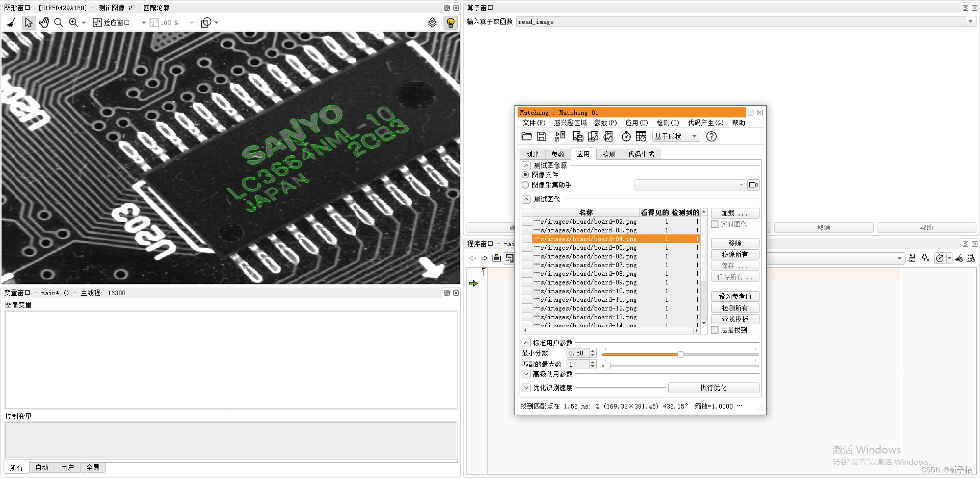Screen dimensions: 980x478
Task: Open the operator input read_image dropdown arrow
Action: coord(970,21)
